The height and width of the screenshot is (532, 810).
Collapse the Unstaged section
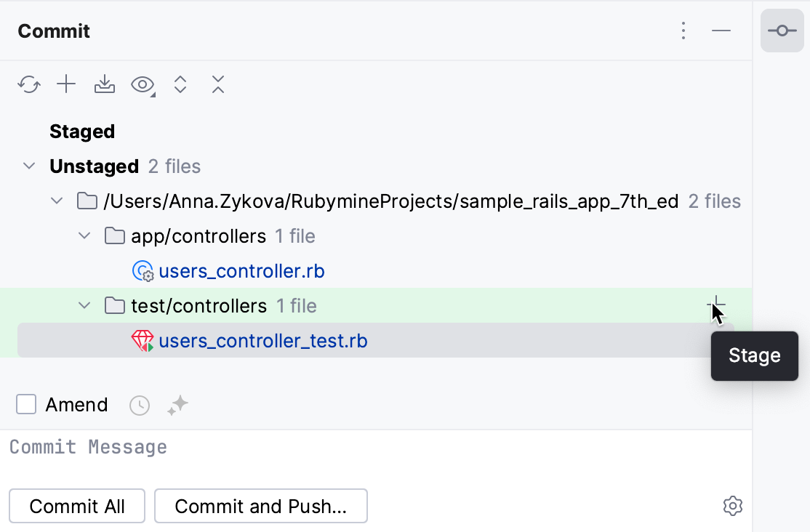point(29,166)
